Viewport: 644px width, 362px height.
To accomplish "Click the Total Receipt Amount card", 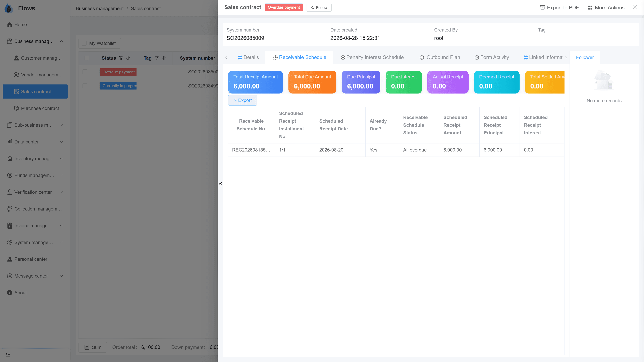I will tap(255, 82).
